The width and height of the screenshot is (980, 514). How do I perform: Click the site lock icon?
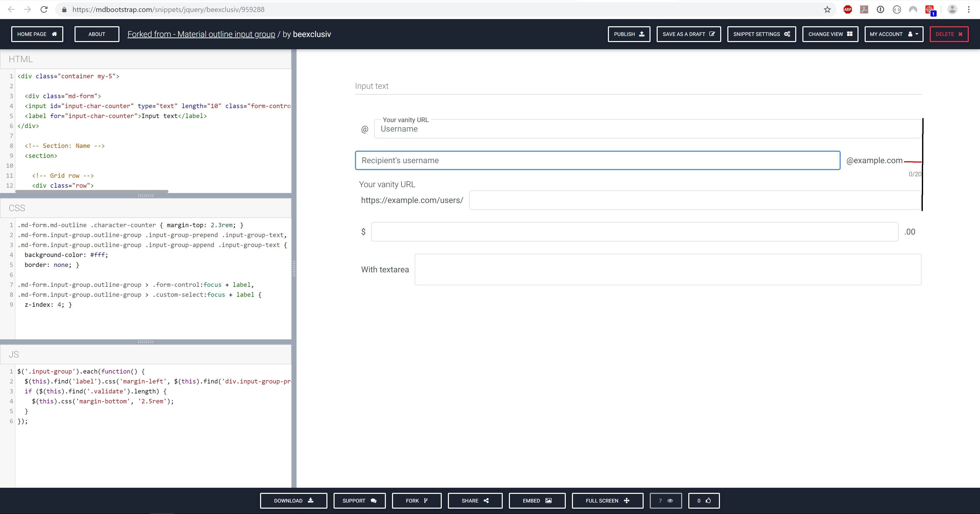[64, 9]
